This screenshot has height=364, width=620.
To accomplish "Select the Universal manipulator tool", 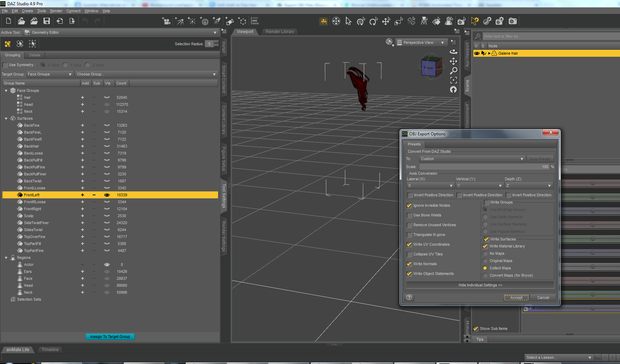I will [361, 21].
